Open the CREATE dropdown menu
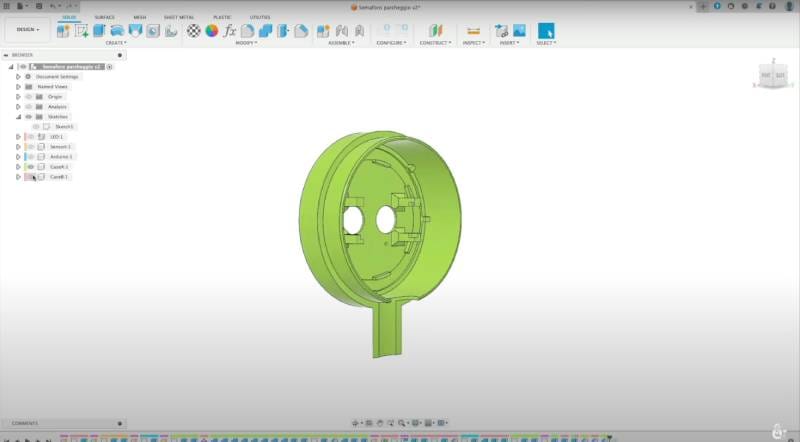800x442 pixels. pos(116,43)
